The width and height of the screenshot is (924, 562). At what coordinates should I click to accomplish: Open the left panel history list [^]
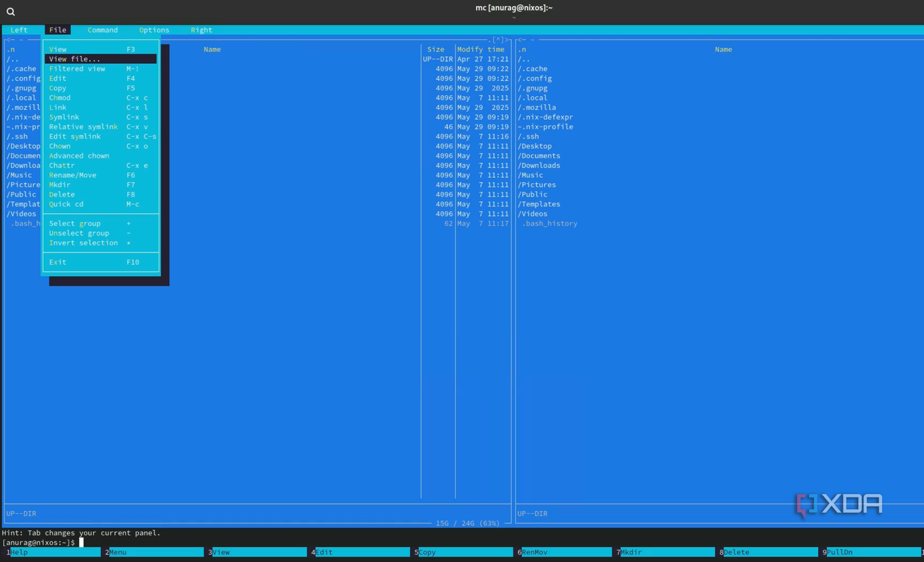(498, 40)
